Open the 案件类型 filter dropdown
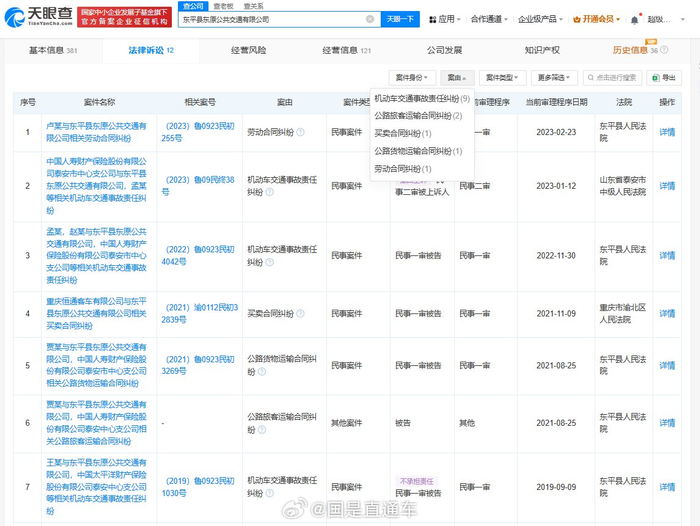 click(502, 77)
